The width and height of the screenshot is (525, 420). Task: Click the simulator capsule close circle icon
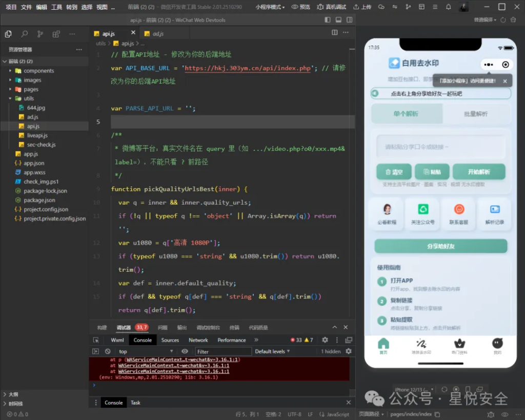point(506,65)
